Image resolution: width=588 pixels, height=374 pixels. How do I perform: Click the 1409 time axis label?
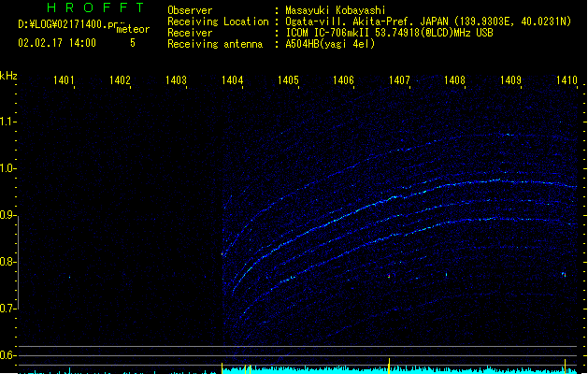(x=510, y=80)
